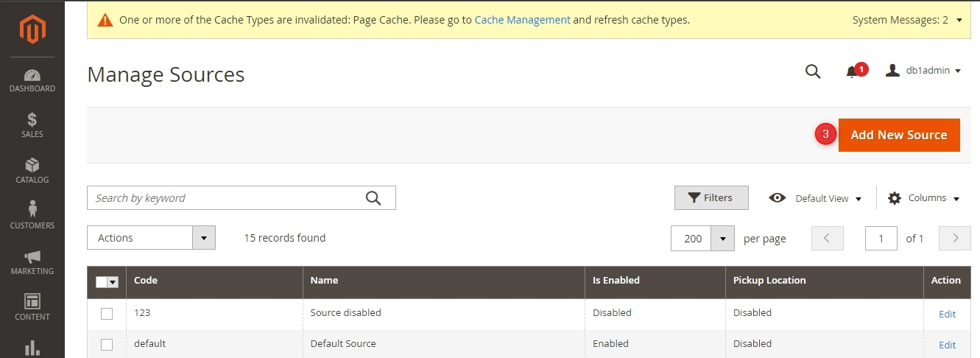Click the '15 records found' text
Screen dimensions: 980x358
point(284,238)
